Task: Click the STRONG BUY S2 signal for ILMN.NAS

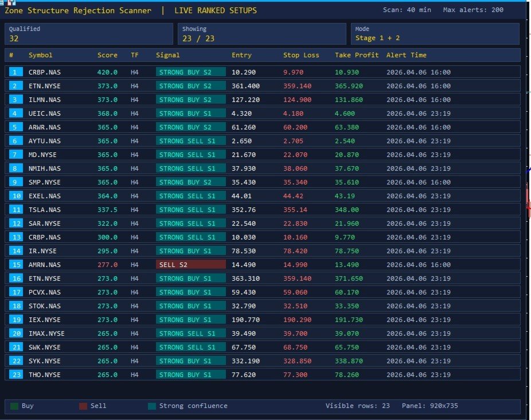Action: pos(190,100)
